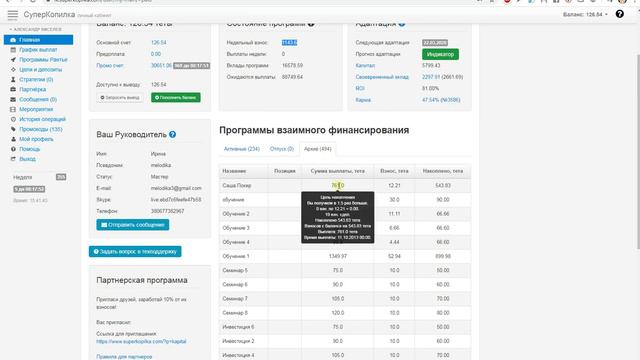Click the calendar icon for График выплат
This screenshot has width=640, height=360.
pos(13,50)
